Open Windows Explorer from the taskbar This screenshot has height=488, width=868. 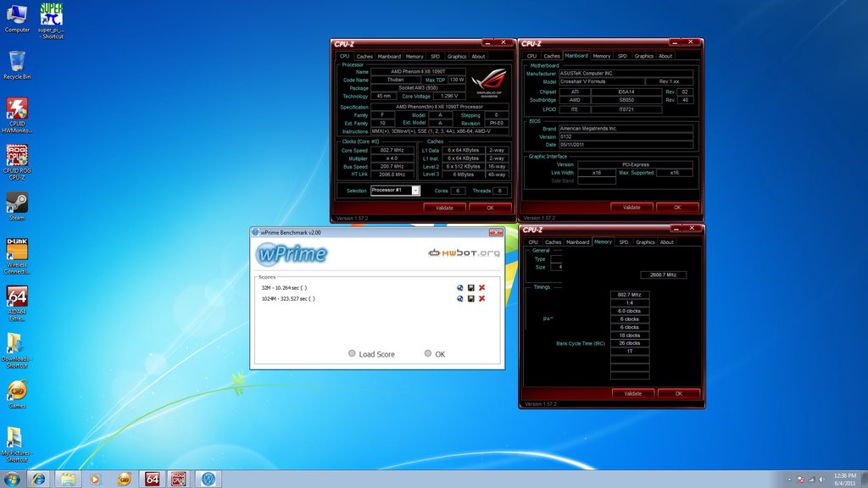[68, 479]
